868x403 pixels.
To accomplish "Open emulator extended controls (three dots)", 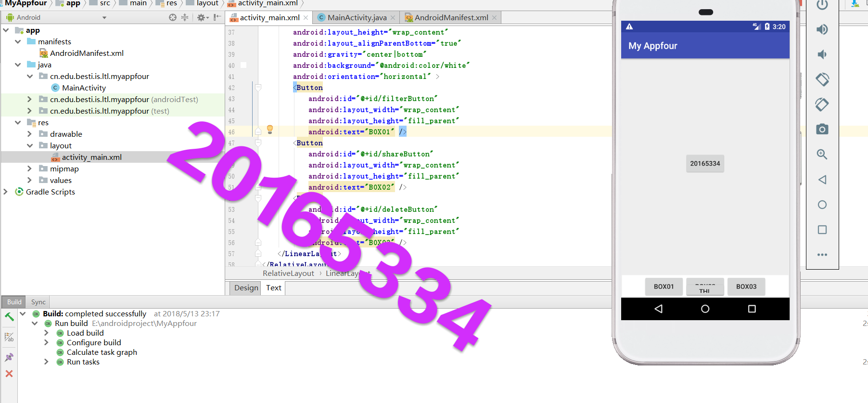I will click(822, 255).
